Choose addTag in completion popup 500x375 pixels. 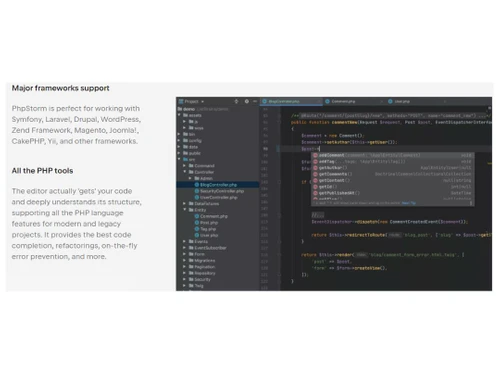pyautogui.click(x=393, y=162)
